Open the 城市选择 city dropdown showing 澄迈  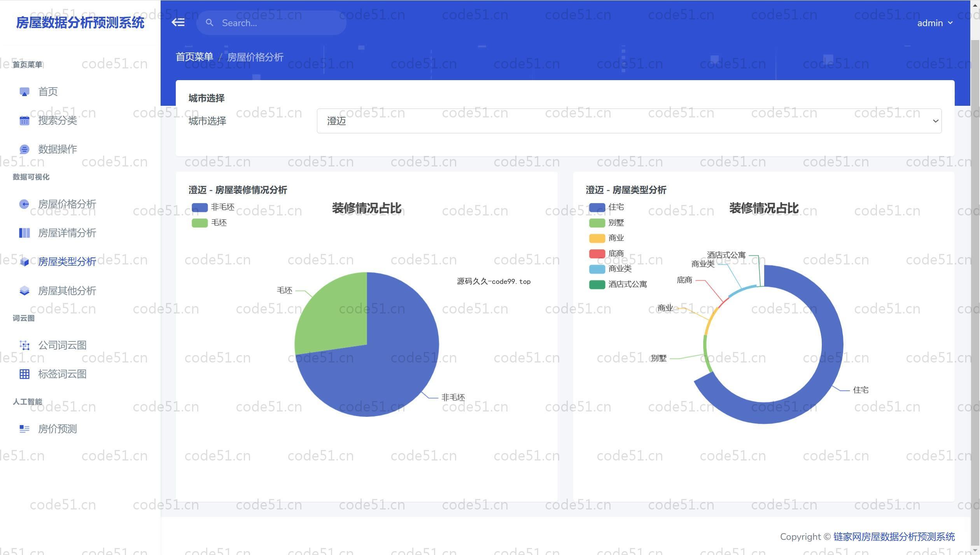(629, 121)
